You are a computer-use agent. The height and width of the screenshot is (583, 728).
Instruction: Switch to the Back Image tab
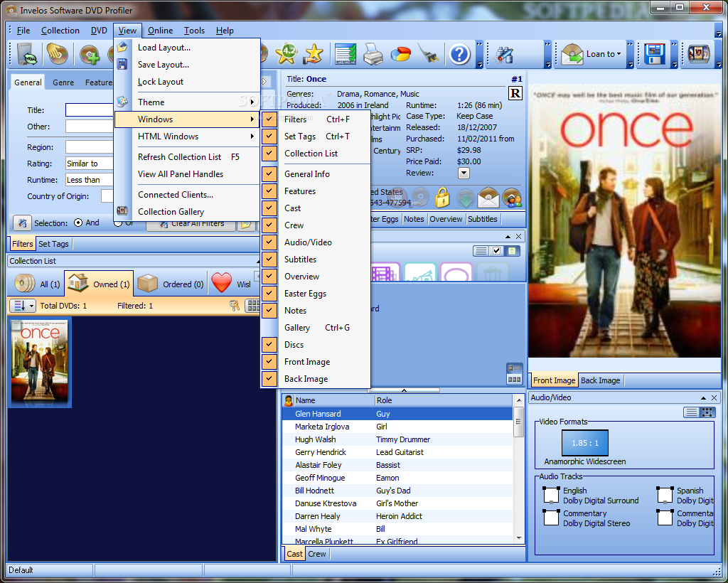tap(600, 380)
